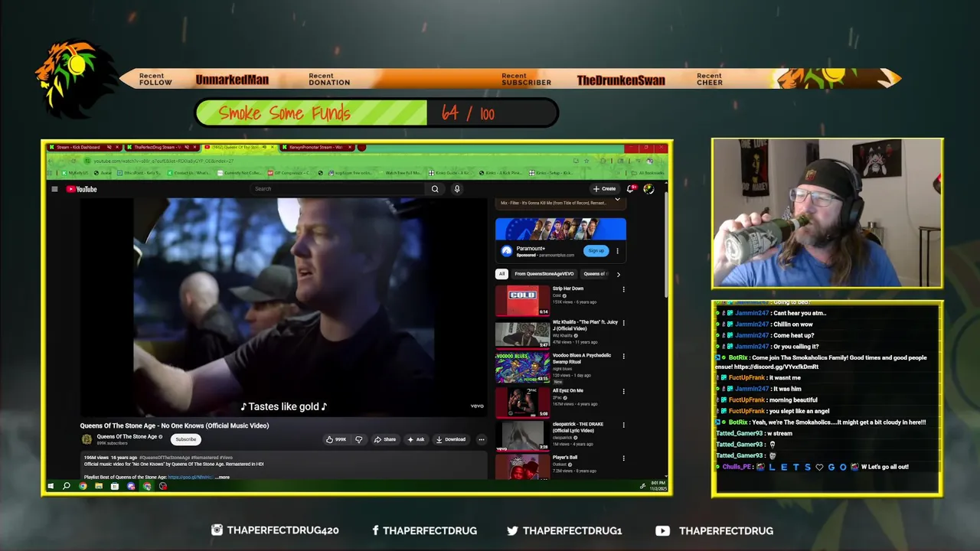Open Strip Her Down video thumbnail
This screenshot has height=551, width=980.
tap(522, 301)
